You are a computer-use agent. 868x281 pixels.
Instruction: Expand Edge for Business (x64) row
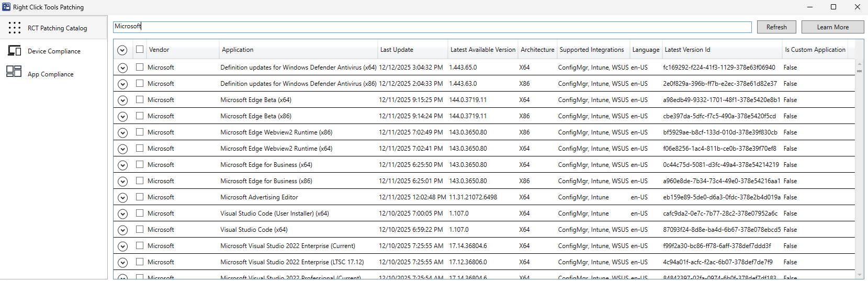click(x=122, y=165)
